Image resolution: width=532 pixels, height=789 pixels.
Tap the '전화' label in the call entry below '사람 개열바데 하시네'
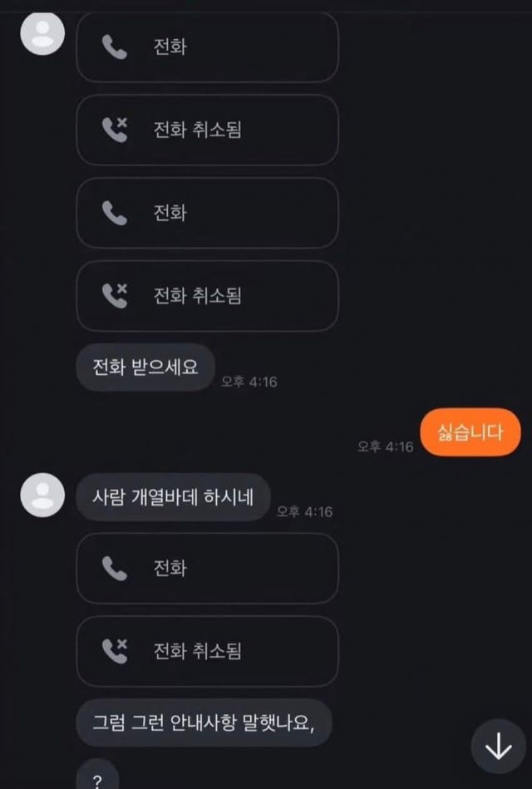pyautogui.click(x=170, y=568)
